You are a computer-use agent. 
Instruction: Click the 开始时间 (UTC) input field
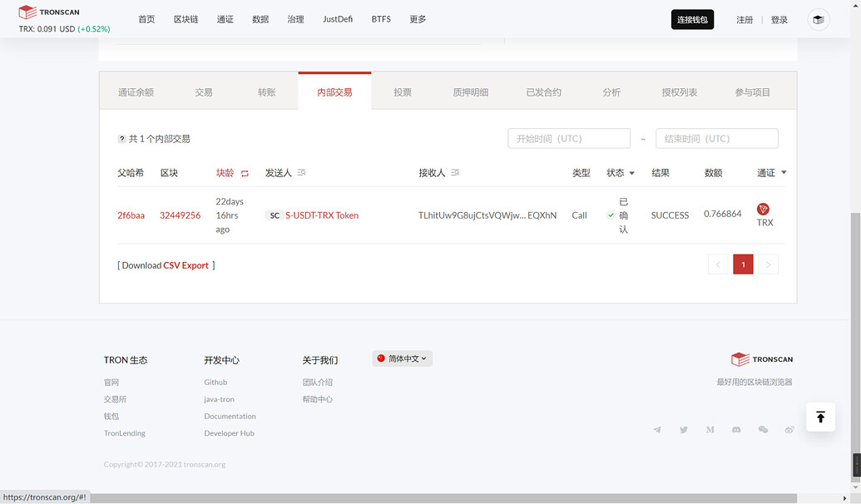[569, 138]
